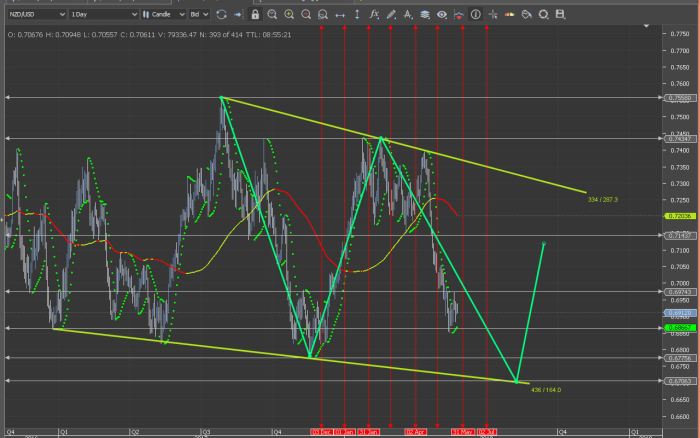Screen dimensions: 700x438
Task: Click the projected line endpoint circle handle
Action: pyautogui.click(x=544, y=243)
